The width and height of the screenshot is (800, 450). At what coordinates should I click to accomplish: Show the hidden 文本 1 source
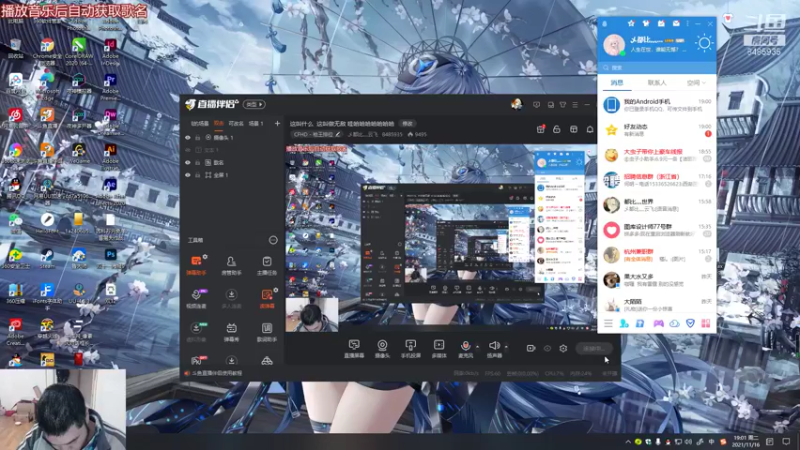[x=188, y=150]
